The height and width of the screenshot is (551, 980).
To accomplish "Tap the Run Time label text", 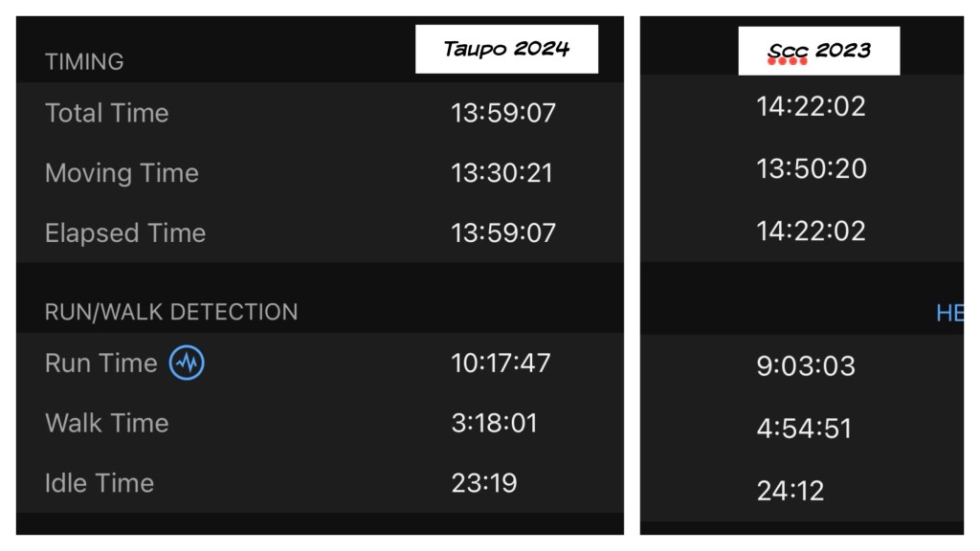I will pos(100,364).
